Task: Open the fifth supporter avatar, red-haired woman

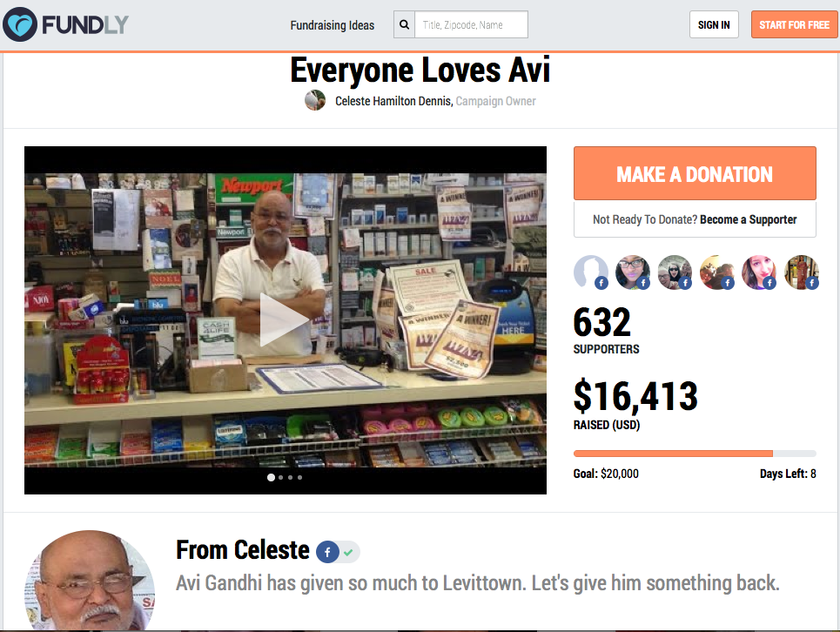Action: pos(759,272)
